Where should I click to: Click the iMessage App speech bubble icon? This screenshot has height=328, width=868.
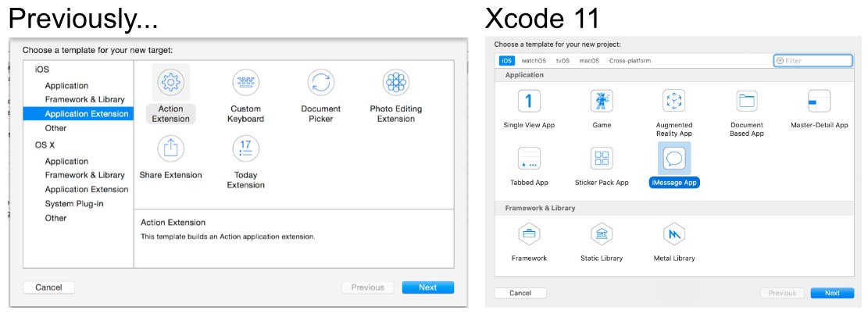pos(673,159)
